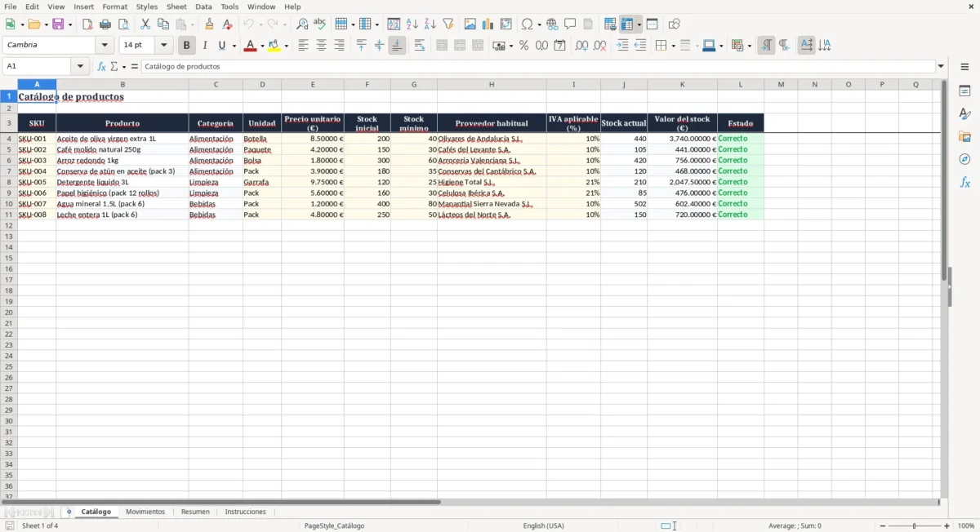980x532 pixels.
Task: Open Borders dropdown arrow
Action: tap(673, 47)
